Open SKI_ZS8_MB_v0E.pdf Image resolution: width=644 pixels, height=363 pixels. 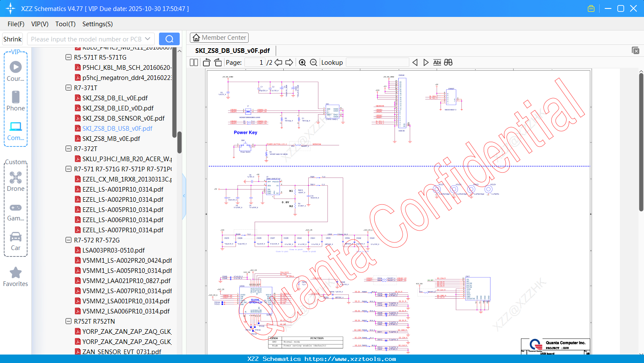[111, 138]
